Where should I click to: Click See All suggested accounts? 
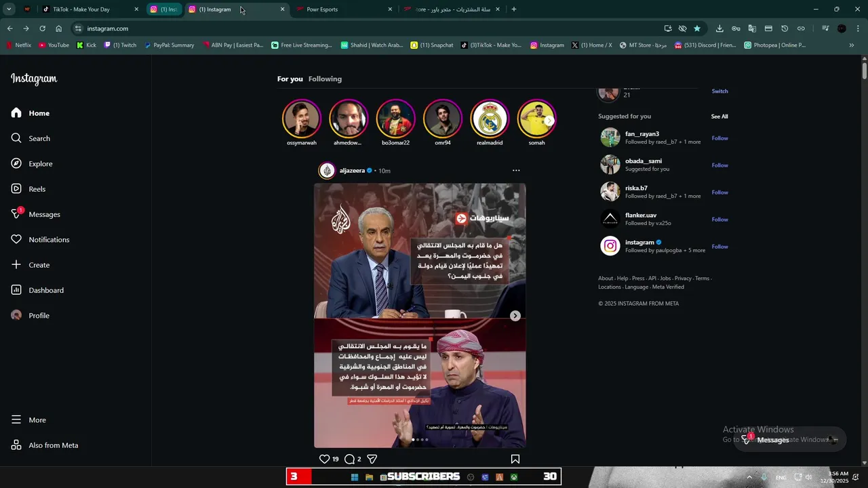719,117
